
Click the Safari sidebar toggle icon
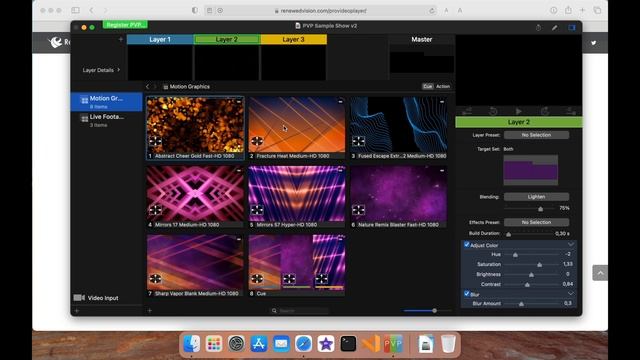[x=76, y=10]
